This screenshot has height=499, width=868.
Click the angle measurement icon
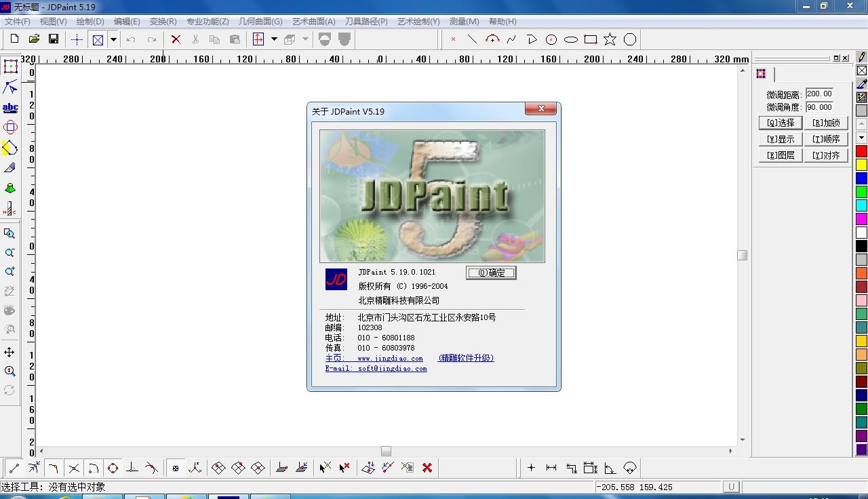point(610,468)
